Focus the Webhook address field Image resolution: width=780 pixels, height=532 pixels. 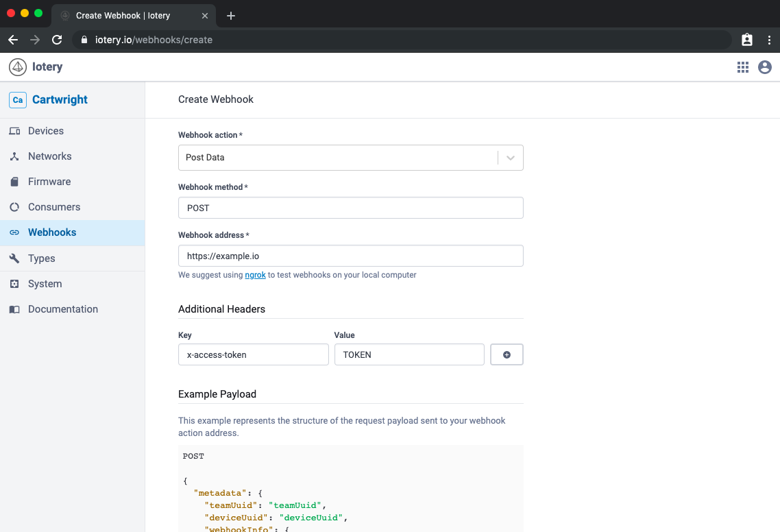click(x=351, y=256)
